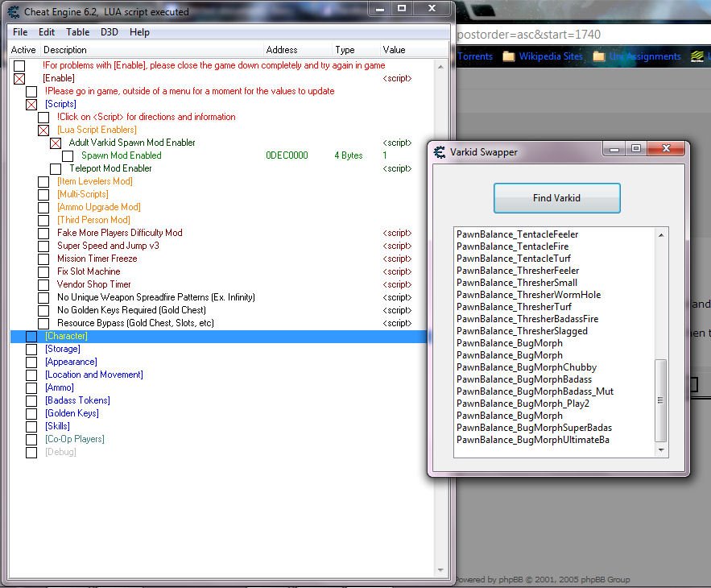Disable Adult Varkid Spawn Mod Enabler checkbox

(56, 143)
